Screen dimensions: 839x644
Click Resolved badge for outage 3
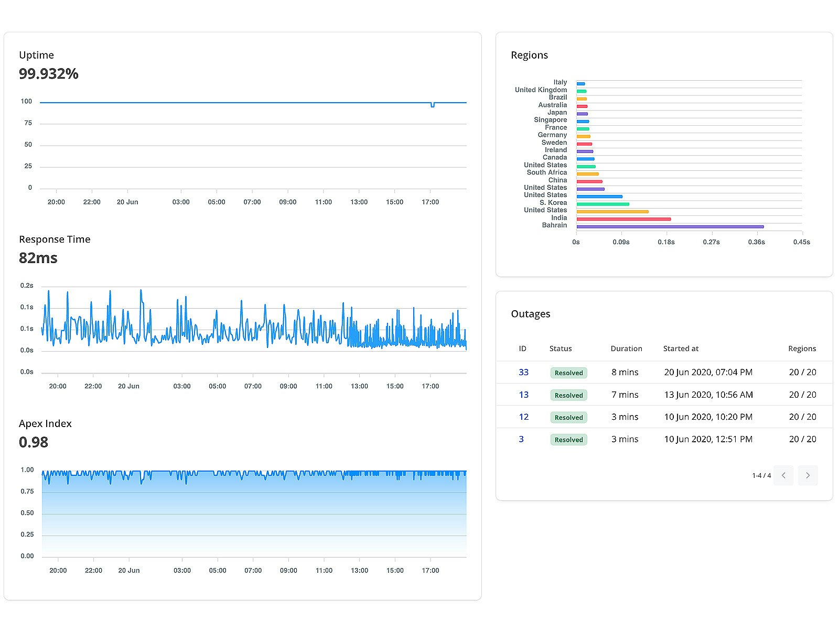(568, 440)
